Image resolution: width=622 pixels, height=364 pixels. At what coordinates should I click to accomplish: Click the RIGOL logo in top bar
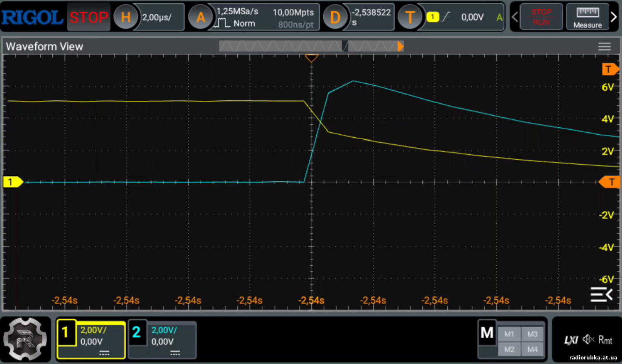32,17
